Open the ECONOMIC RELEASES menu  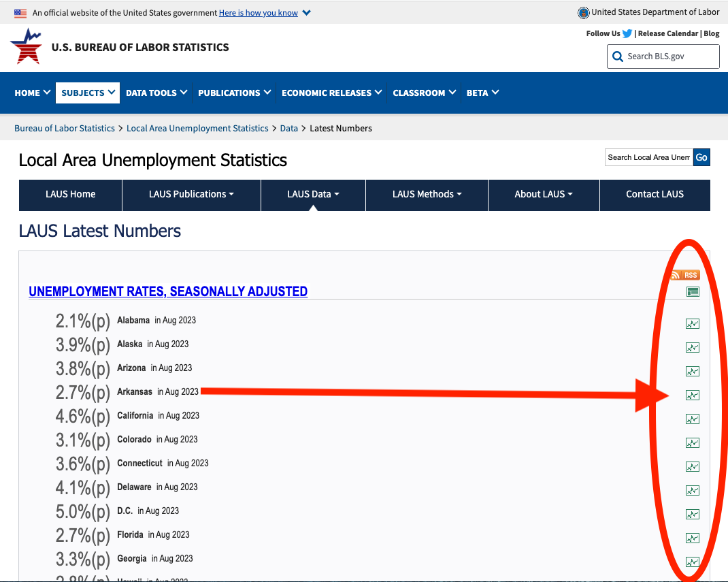(x=331, y=93)
